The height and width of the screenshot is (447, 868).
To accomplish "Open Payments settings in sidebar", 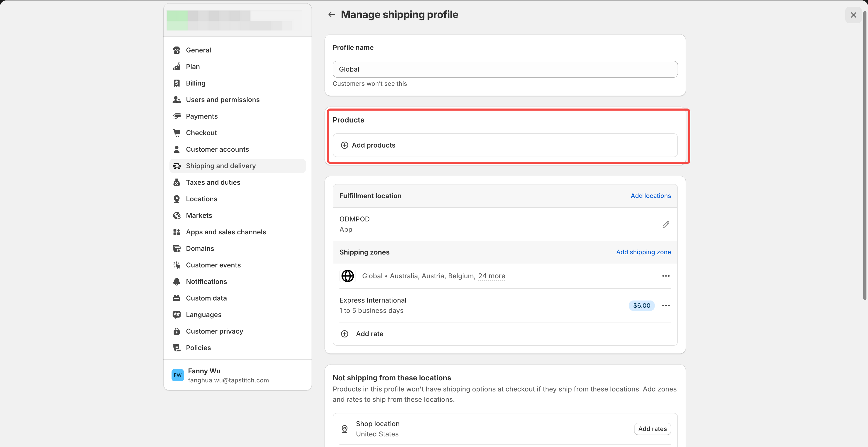I will point(202,116).
